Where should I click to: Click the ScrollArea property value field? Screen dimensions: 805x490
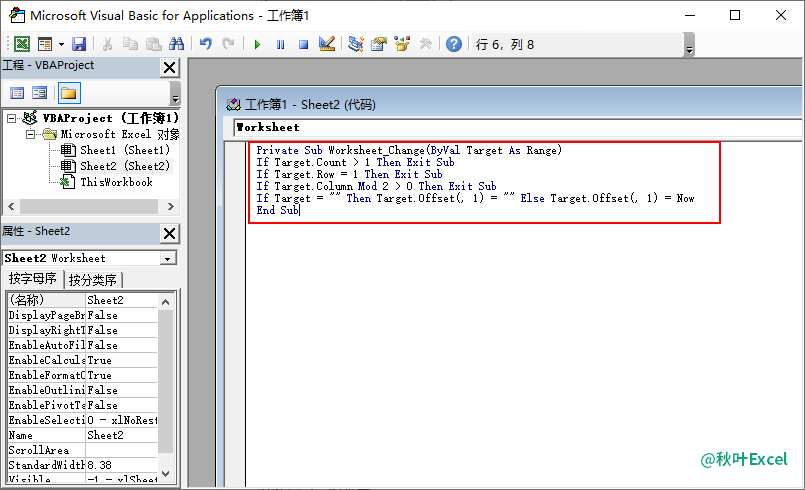121,450
